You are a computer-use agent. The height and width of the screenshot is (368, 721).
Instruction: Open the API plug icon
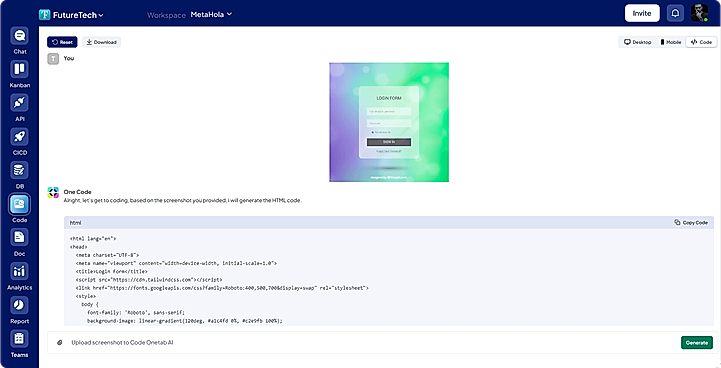19,103
